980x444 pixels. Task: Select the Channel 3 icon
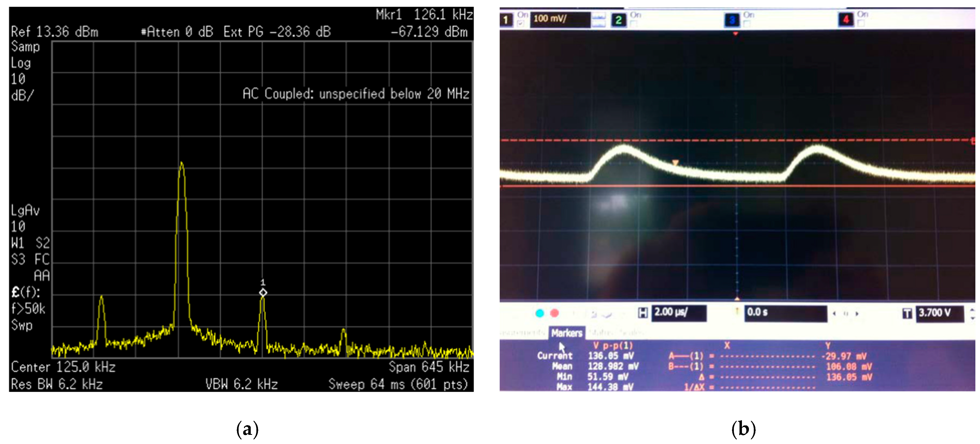[732, 19]
